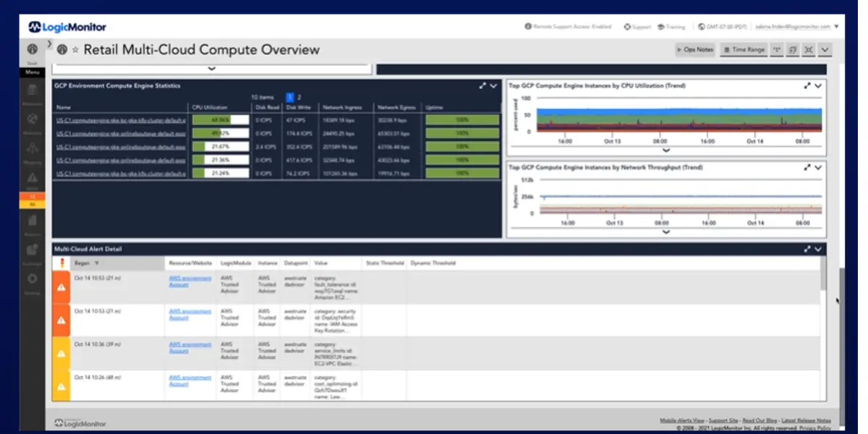868x434 pixels.
Task: Maximize the CPU Utilization Trend graph widget
Action: click(x=807, y=85)
